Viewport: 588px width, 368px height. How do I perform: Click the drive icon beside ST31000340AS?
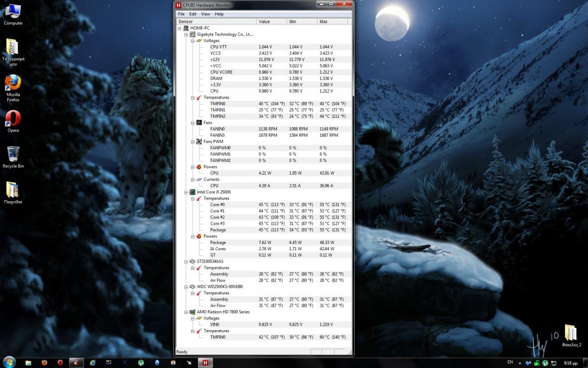(193, 262)
